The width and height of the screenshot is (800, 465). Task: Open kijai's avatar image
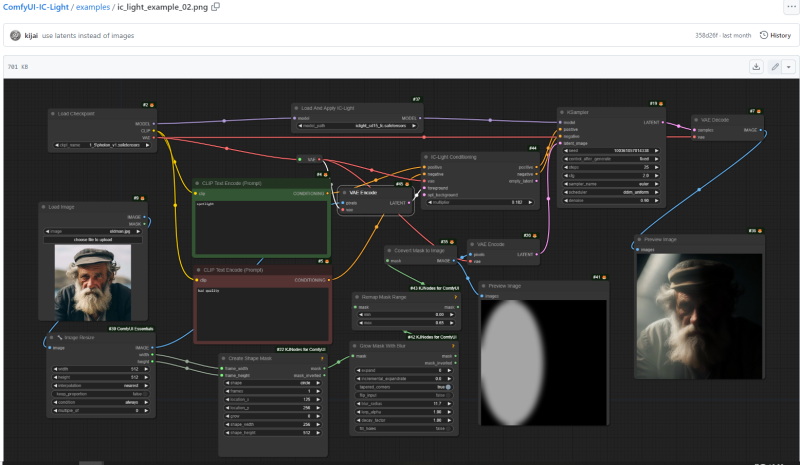click(x=15, y=35)
